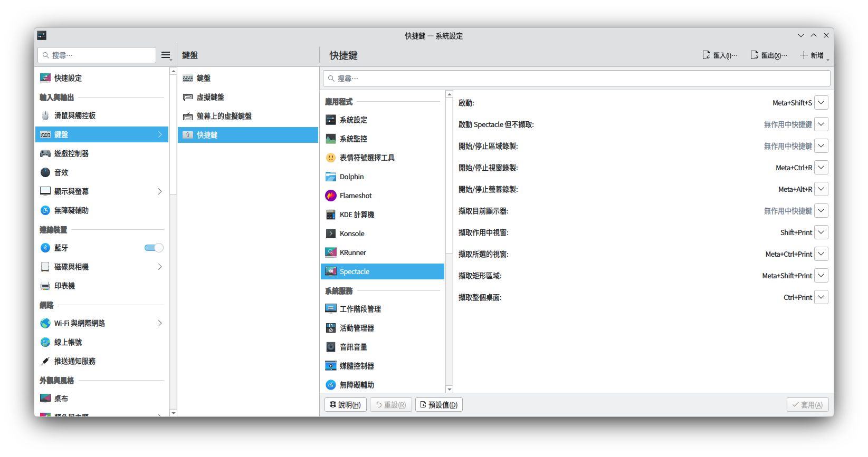Select the Dolphin folder icon

click(x=331, y=177)
